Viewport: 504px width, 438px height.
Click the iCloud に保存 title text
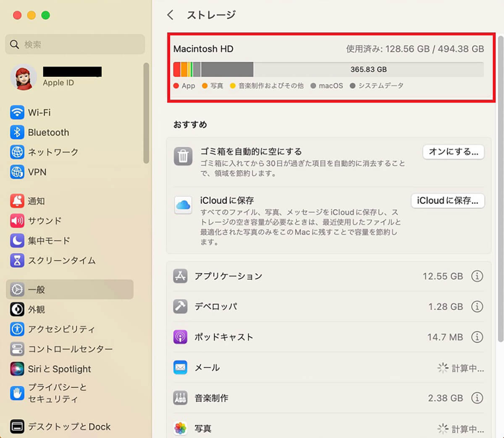(x=227, y=200)
